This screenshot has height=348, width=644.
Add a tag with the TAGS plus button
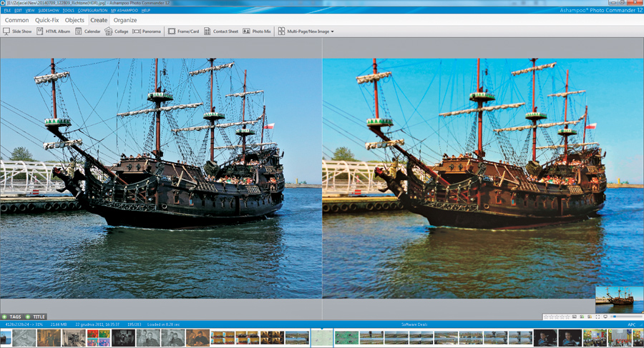[x=4, y=317]
